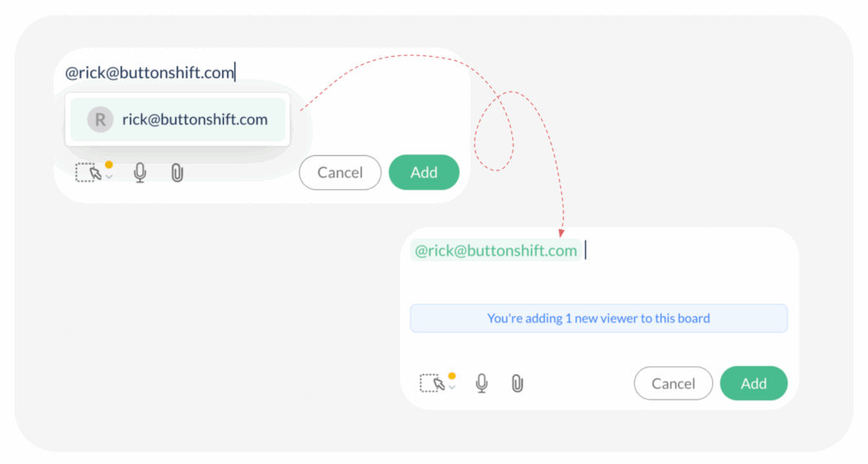The width and height of the screenshot is (868, 464).
Task: Expand capture options chevron in the upper comment box
Action: 108,176
